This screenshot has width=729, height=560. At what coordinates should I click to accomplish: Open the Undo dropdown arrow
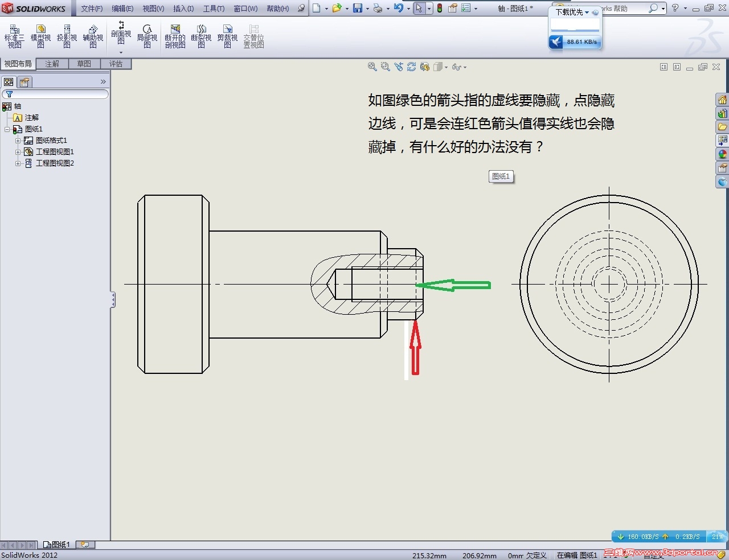408,9
